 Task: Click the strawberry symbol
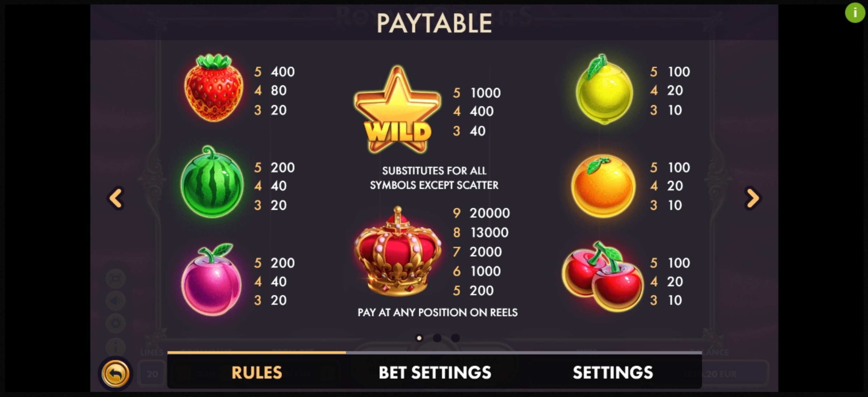pos(213,87)
